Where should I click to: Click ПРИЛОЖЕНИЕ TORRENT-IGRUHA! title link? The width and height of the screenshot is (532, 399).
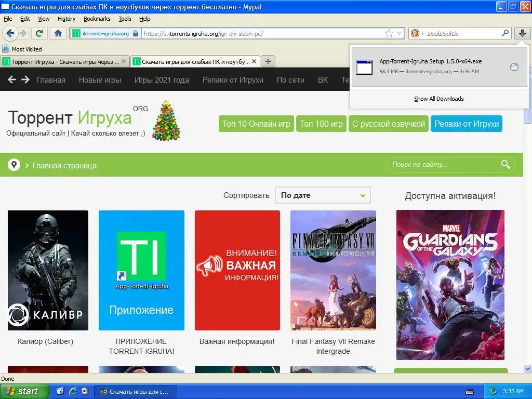pyautogui.click(x=141, y=346)
